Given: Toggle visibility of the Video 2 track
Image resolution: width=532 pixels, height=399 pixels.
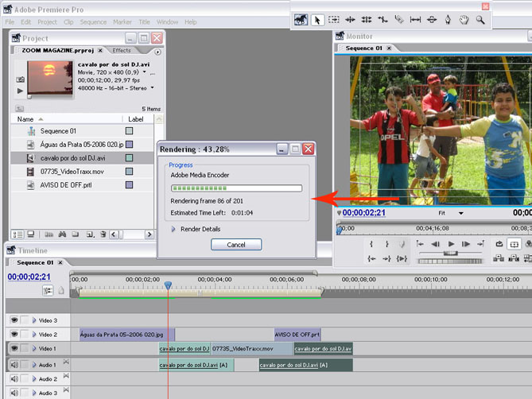Looking at the screenshot, I should coord(14,335).
